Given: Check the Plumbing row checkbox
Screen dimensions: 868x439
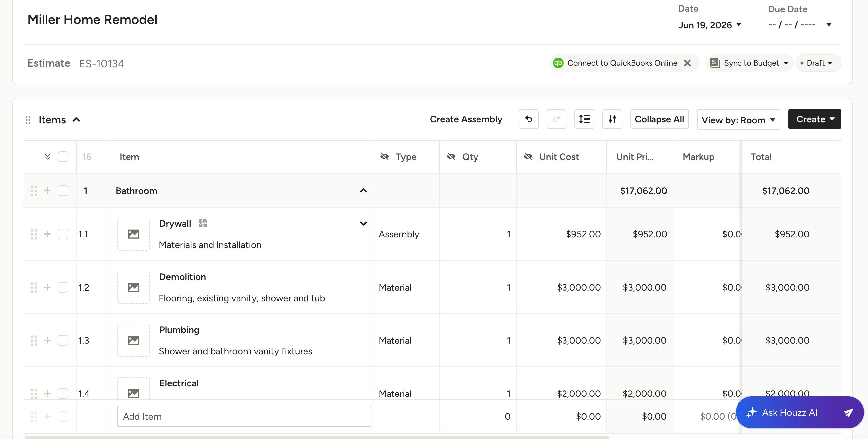Looking at the screenshot, I should pos(63,340).
